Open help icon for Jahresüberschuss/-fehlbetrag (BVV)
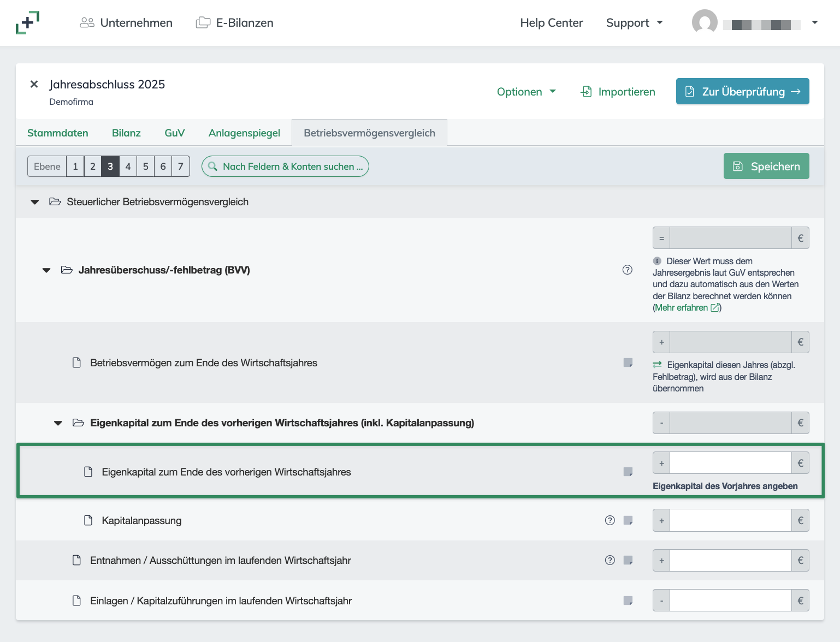 pos(628,270)
